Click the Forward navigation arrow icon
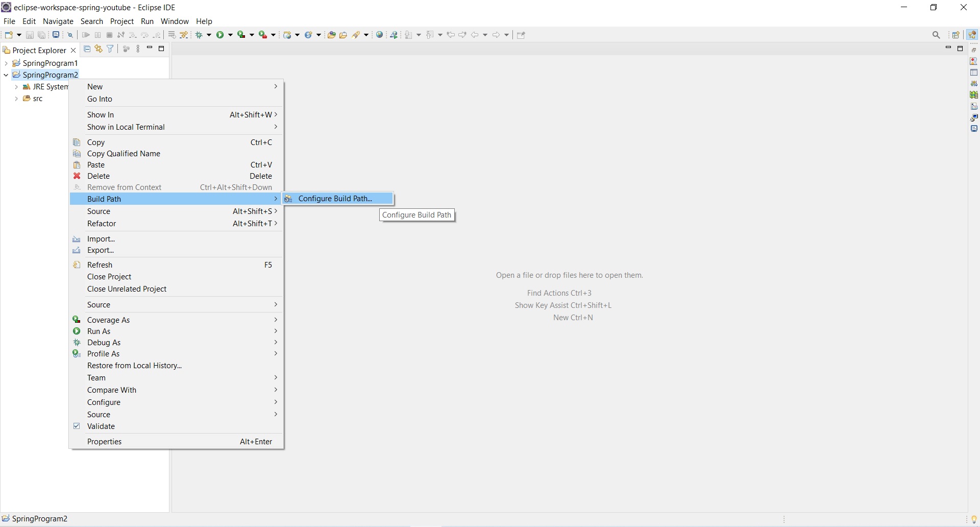 (497, 35)
